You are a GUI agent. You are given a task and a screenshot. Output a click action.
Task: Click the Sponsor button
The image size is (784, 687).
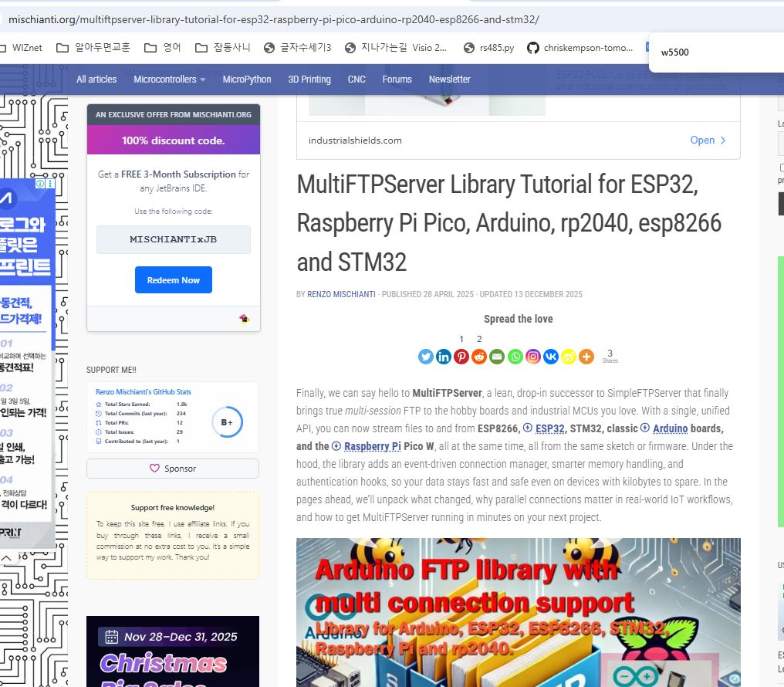[x=173, y=469]
